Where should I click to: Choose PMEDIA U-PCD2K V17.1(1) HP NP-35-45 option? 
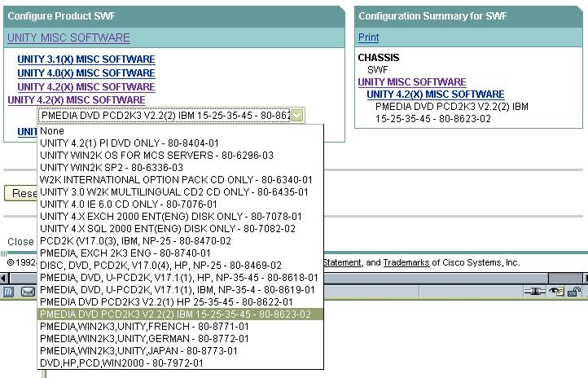click(x=180, y=278)
